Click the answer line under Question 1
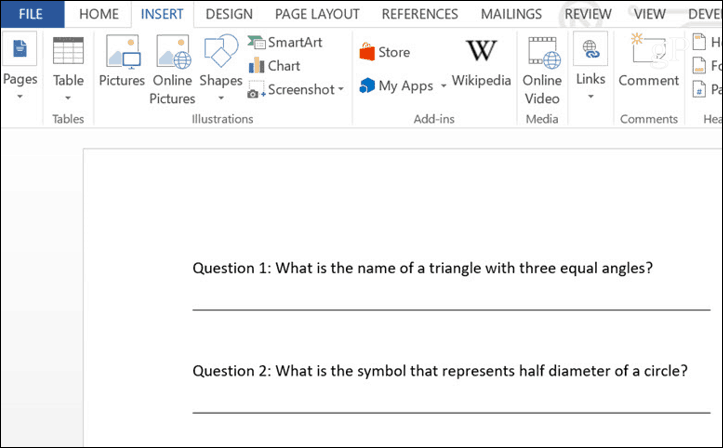This screenshot has width=723, height=448. (x=451, y=310)
